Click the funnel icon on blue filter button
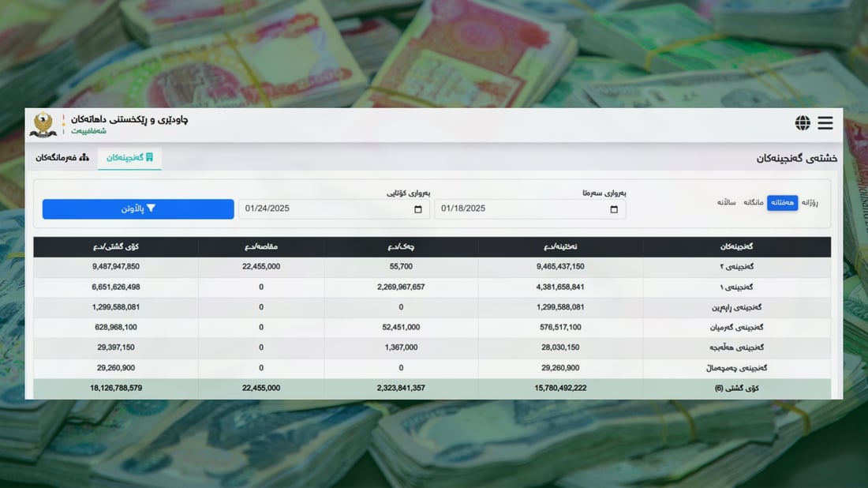Viewport: 868px width, 488px height. click(x=151, y=208)
